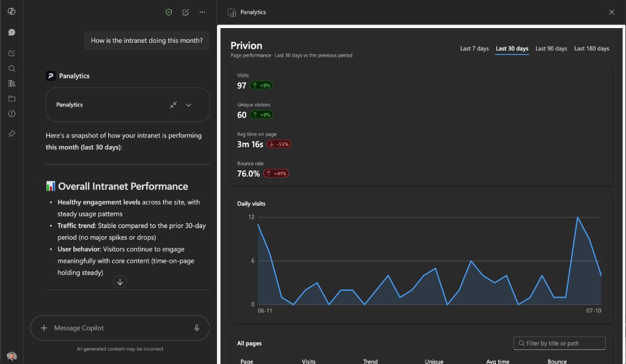Select the Last 7 days tab

coord(474,49)
